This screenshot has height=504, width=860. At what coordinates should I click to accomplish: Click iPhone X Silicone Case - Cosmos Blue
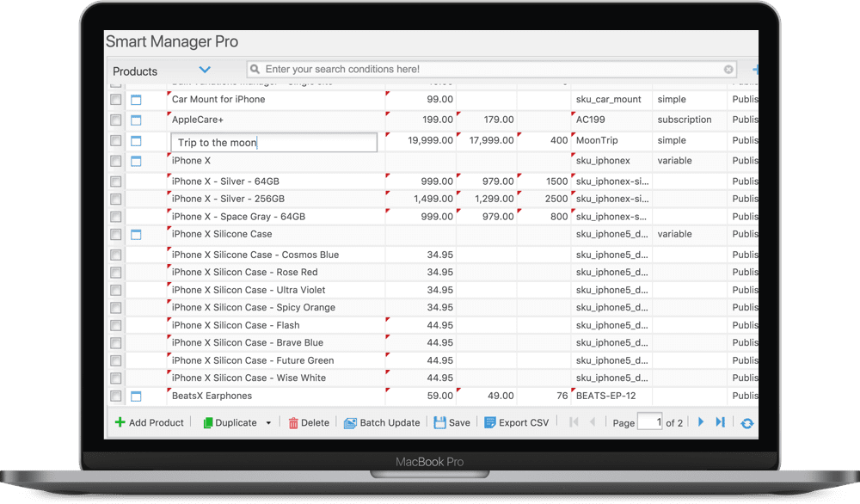click(x=255, y=255)
